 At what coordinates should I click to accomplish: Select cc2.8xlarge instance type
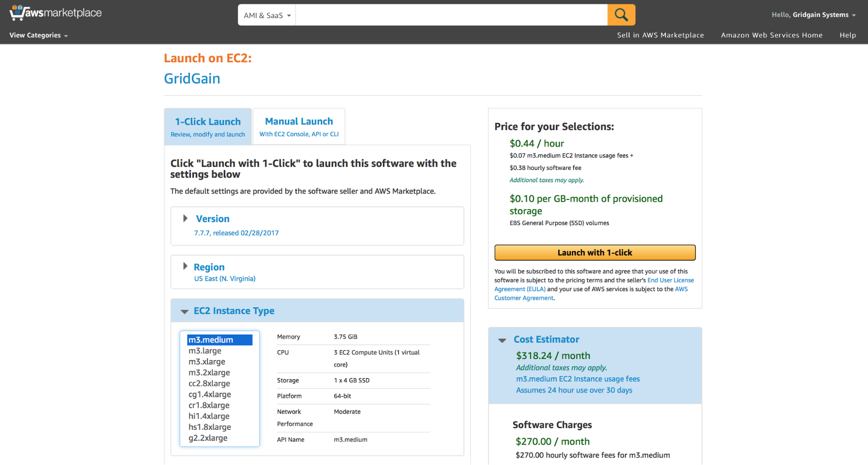click(x=209, y=383)
